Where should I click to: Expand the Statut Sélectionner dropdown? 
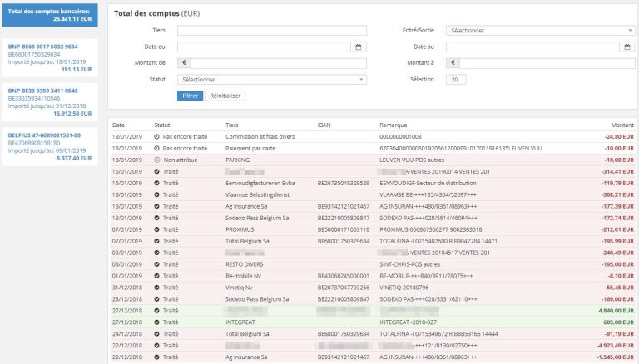[271, 79]
